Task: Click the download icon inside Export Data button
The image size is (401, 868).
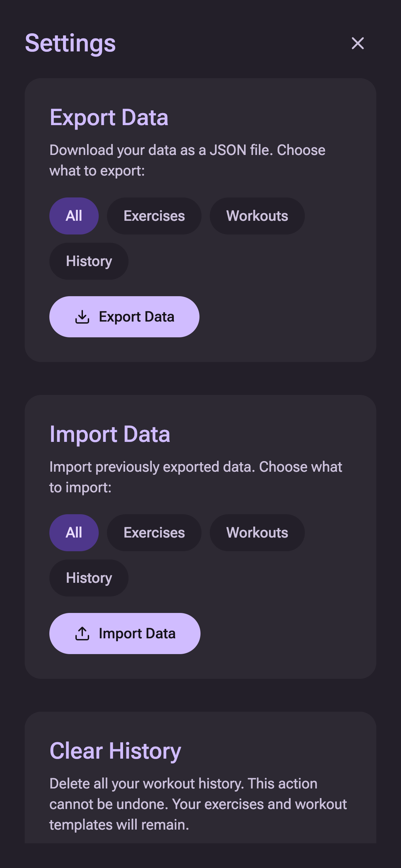Action: [82, 317]
